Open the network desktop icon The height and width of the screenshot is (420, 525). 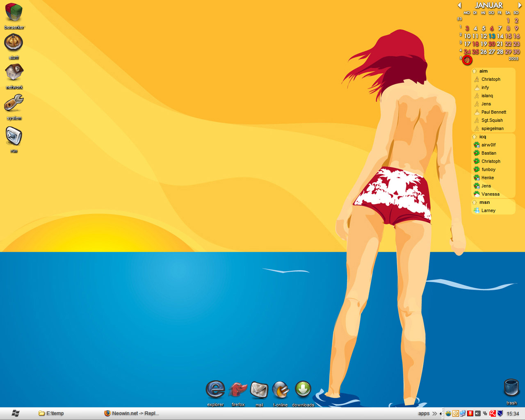coord(14,73)
